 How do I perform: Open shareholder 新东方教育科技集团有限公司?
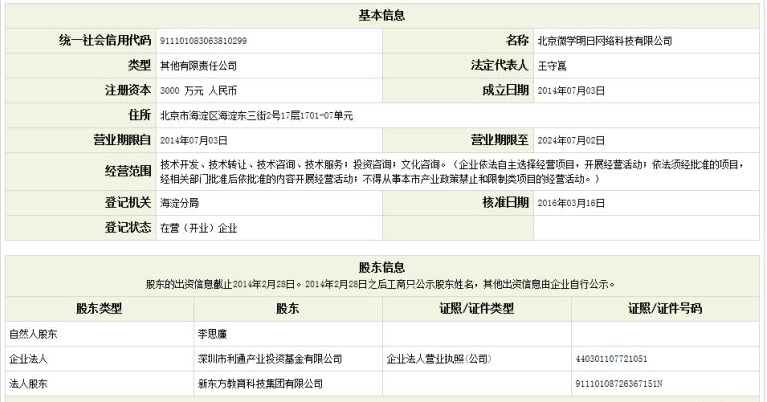(x=260, y=384)
